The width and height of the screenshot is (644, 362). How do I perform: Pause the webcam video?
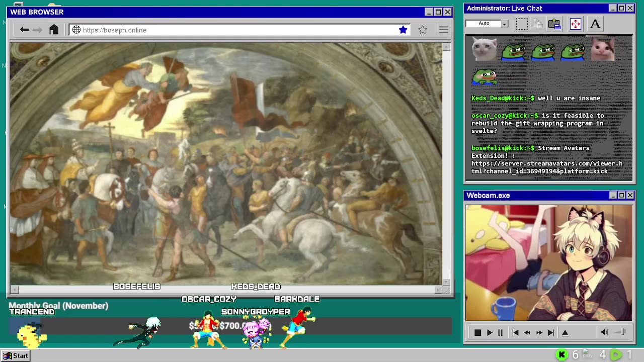[501, 332]
